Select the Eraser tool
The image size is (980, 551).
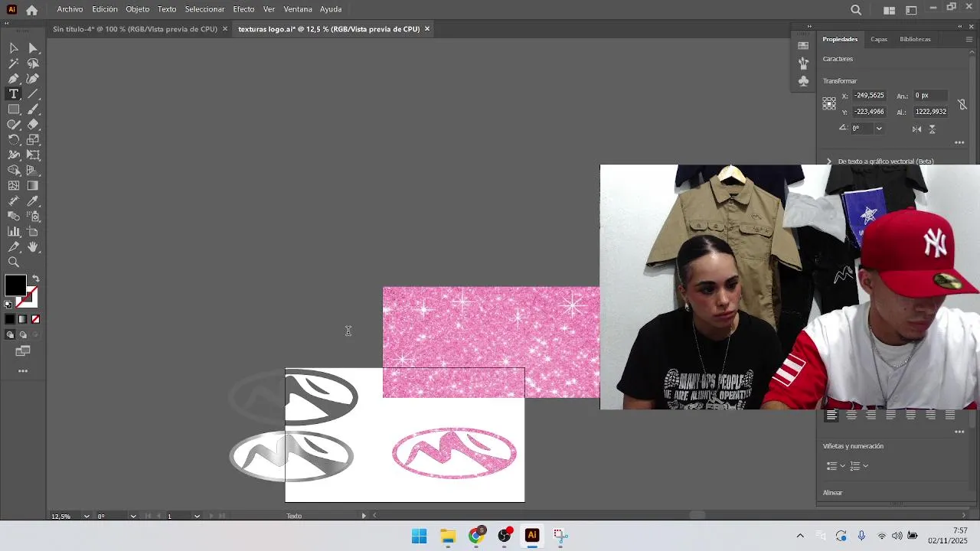click(33, 125)
